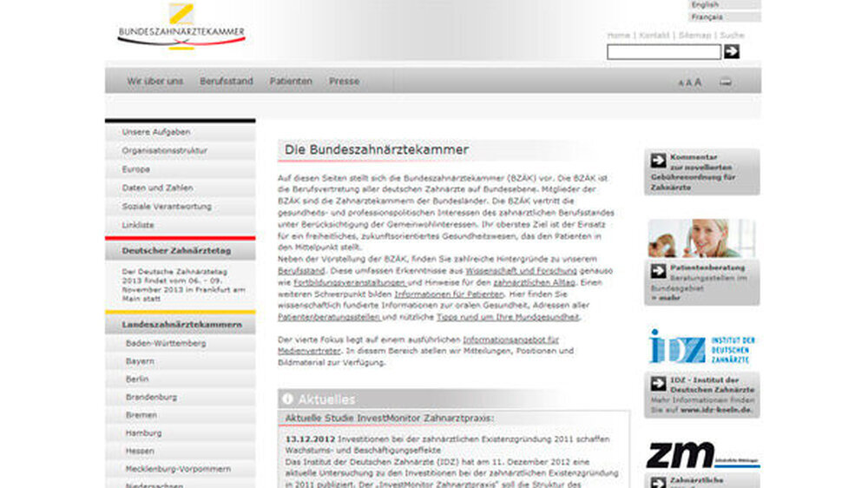Viewport: 868px width, 488px height.
Task: Open Informationen für Patienten link
Action: pos(443,295)
